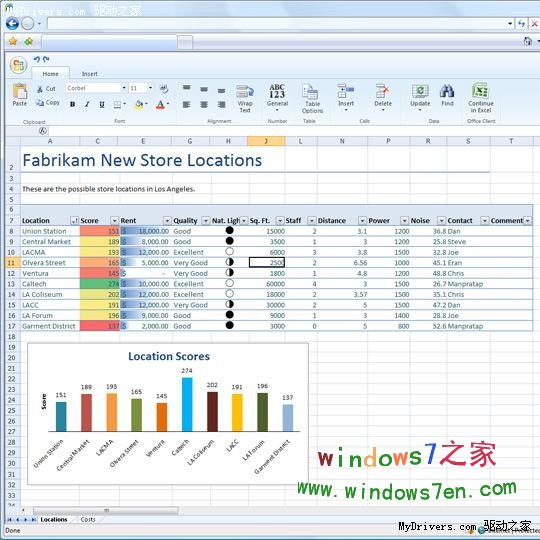Open the Quality column filter dropdown
Viewport: 540px width, 540px height.
pos(205,220)
